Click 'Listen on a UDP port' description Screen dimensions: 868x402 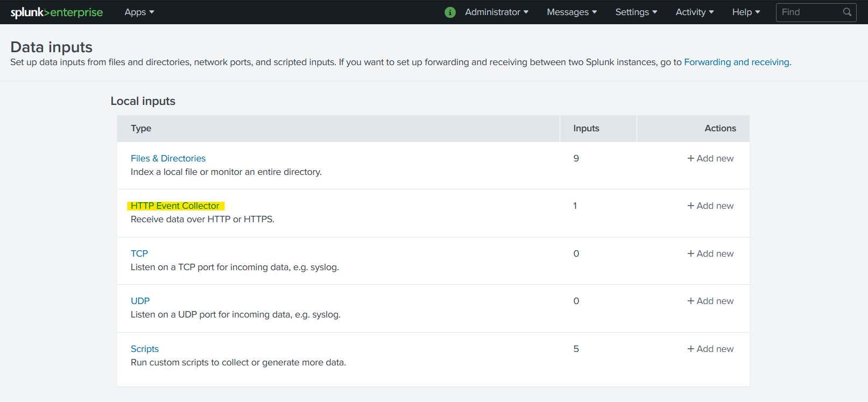[x=236, y=314]
